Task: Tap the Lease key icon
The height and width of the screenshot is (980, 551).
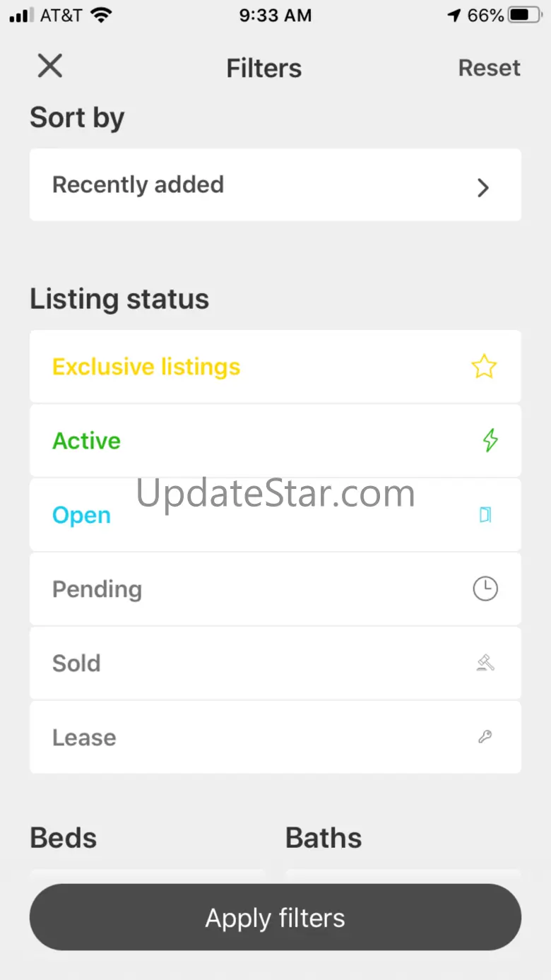Action: [485, 737]
